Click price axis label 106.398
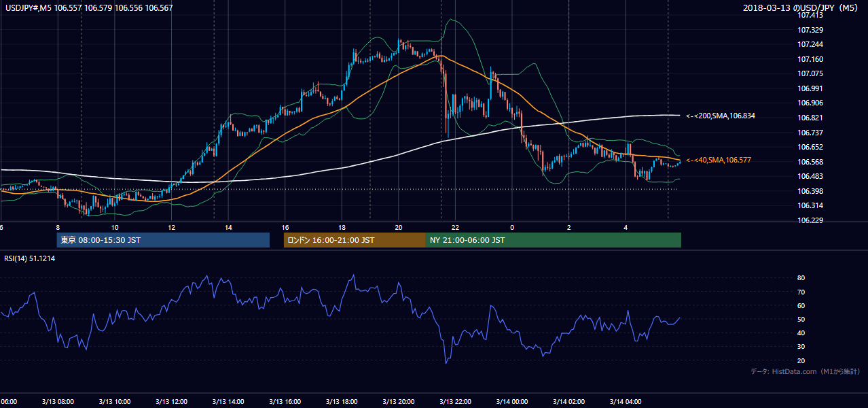This screenshot has width=868, height=408. [x=810, y=191]
